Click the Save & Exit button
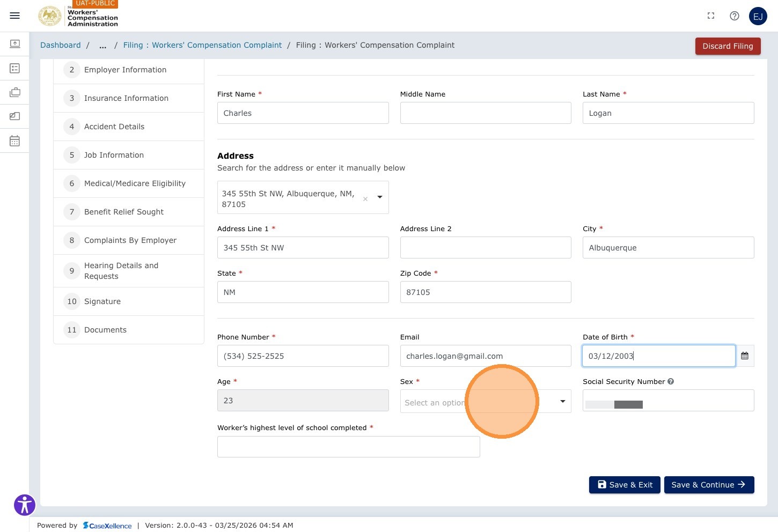The image size is (778, 532). click(x=625, y=485)
